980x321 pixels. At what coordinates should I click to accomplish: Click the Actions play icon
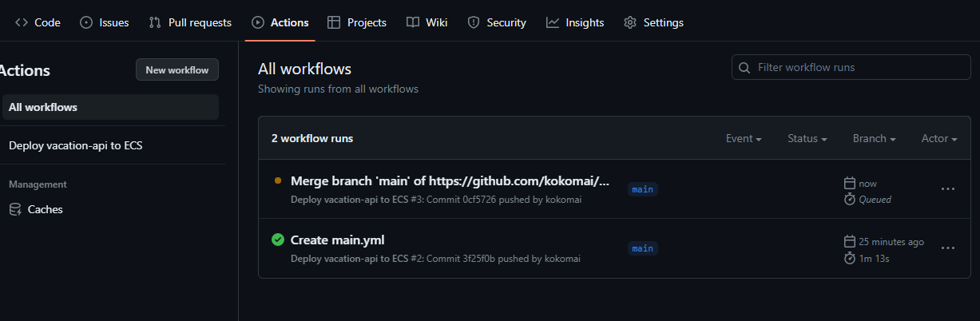[x=258, y=22]
